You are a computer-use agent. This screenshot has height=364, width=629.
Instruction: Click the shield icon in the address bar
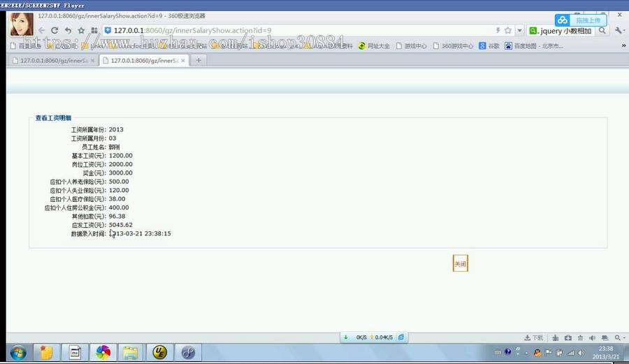(108, 30)
